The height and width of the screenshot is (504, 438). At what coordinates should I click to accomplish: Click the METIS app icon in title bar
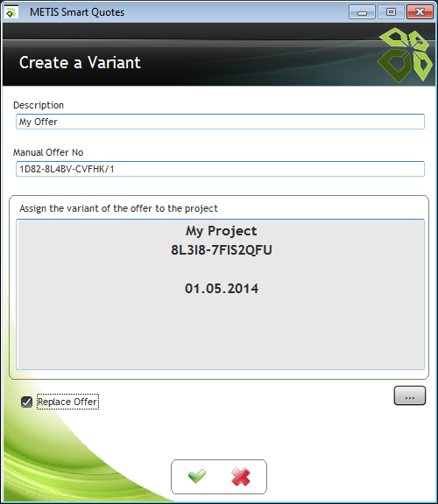tap(11, 12)
